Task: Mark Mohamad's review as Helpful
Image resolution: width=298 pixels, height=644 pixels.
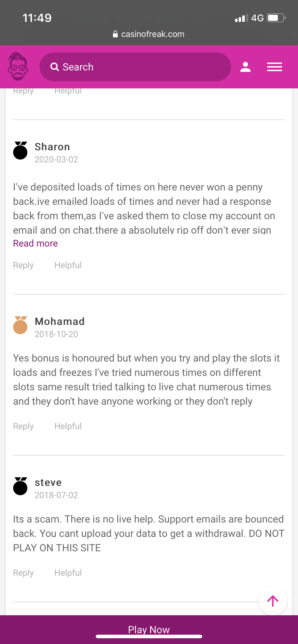Action: pyautogui.click(x=68, y=426)
